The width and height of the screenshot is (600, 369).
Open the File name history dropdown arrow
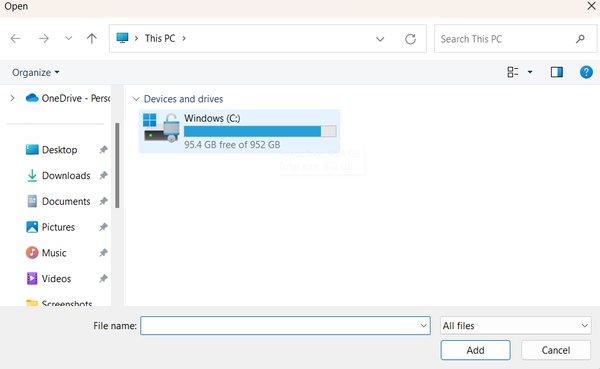pos(424,326)
